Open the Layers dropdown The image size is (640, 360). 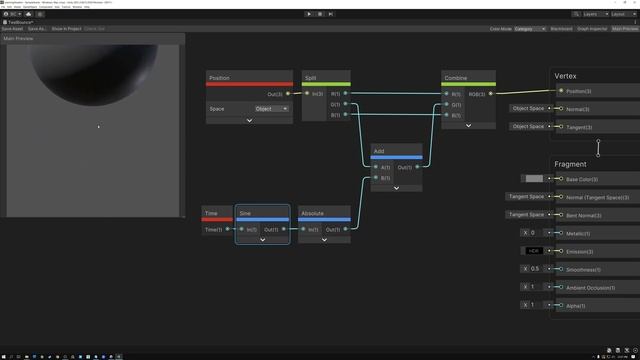click(x=596, y=14)
